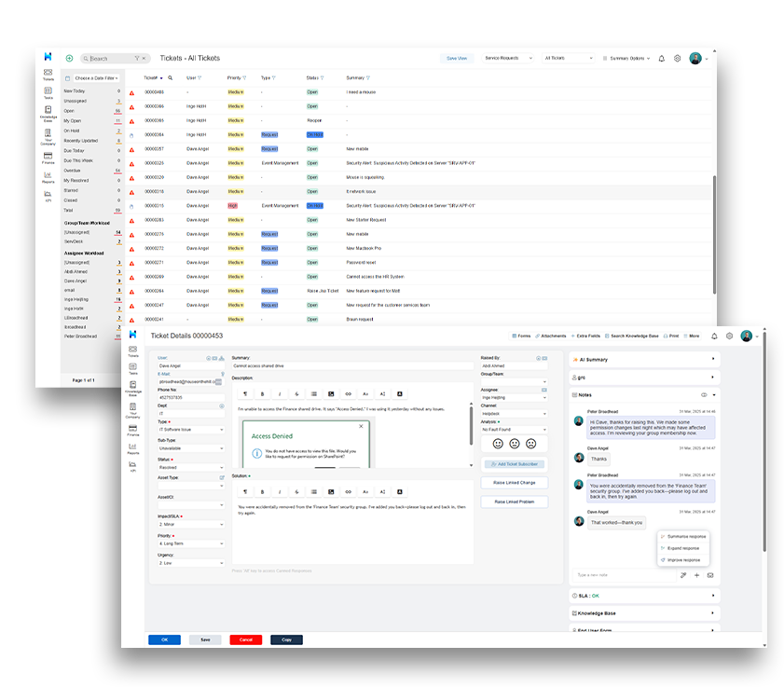Click the bold icon in Description toolbar
The height and width of the screenshot is (687, 784).
click(x=263, y=394)
